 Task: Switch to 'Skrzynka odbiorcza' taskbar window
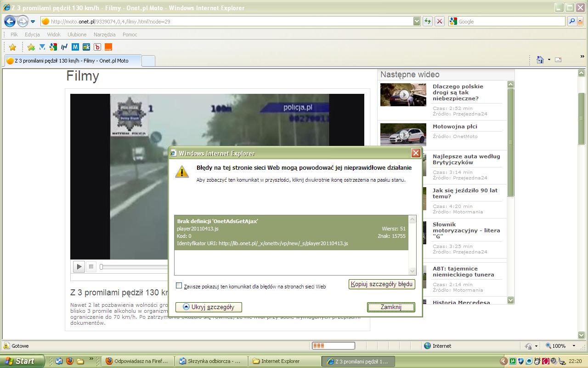[x=212, y=361]
